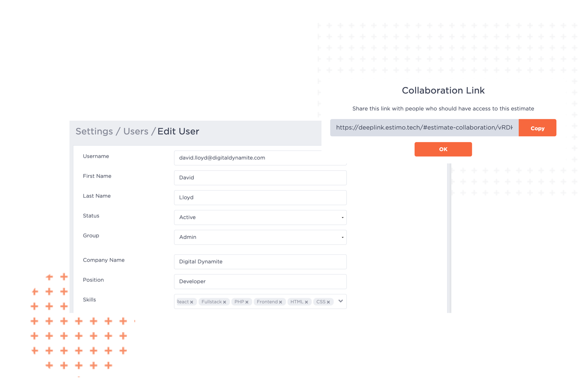Viewport: 588px width, 391px height.
Task: Edit the Position field Developer
Action: (x=260, y=281)
